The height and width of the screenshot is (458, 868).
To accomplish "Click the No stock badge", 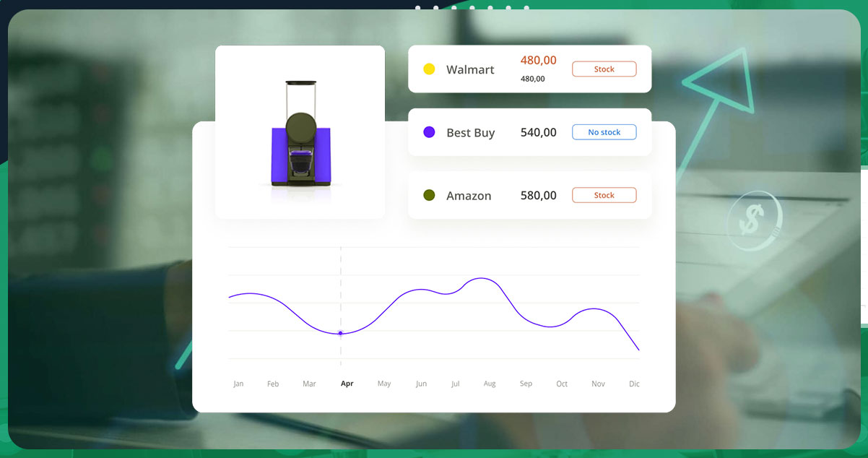I will [604, 132].
